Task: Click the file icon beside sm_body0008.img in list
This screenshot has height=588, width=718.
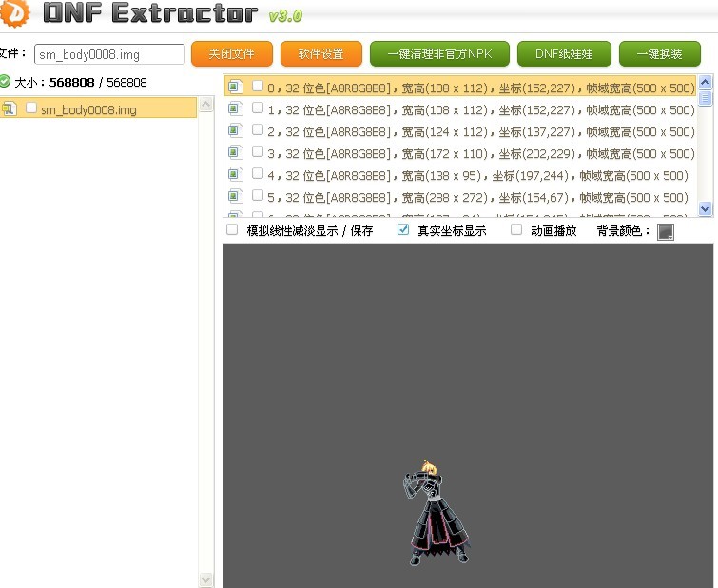Action: click(10, 109)
